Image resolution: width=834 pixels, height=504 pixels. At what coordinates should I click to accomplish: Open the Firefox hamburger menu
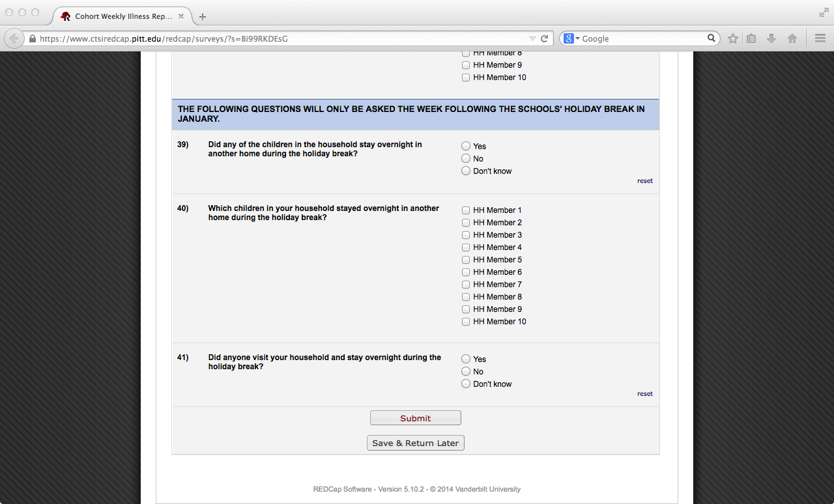click(820, 38)
